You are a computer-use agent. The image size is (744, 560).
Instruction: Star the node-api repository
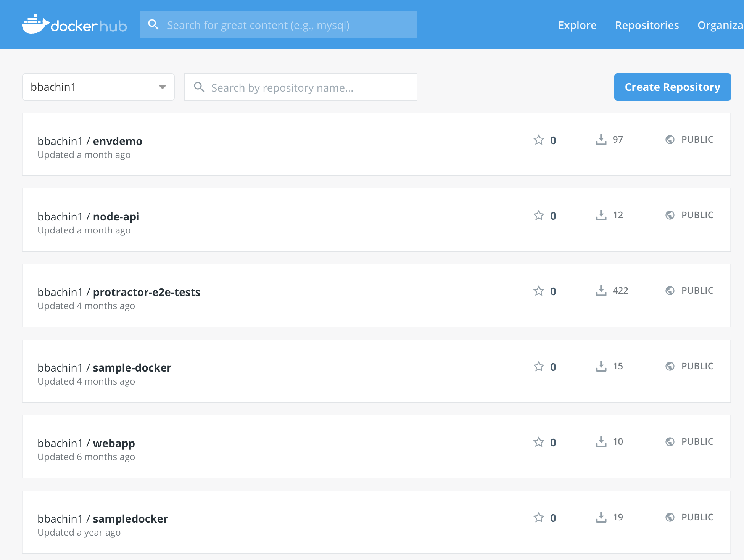pos(538,216)
